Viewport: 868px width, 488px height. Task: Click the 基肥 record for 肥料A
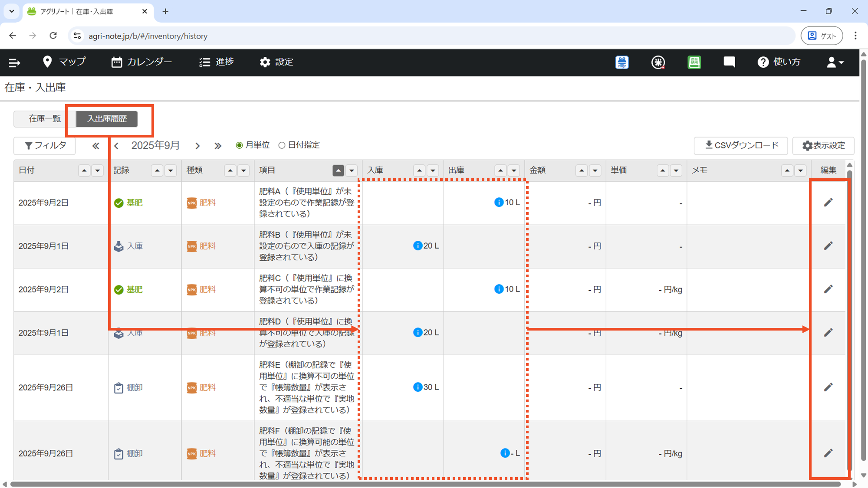pyautogui.click(x=128, y=203)
